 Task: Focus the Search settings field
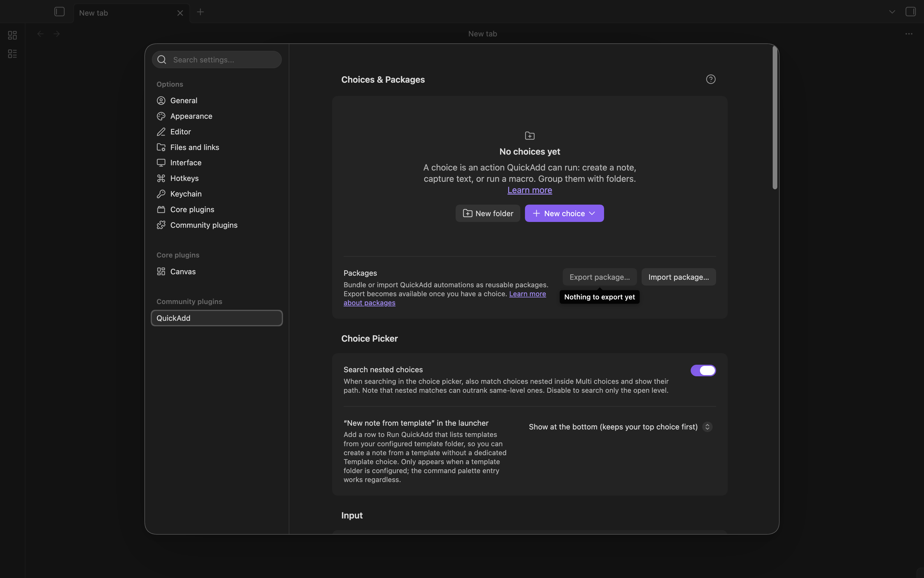(217, 60)
